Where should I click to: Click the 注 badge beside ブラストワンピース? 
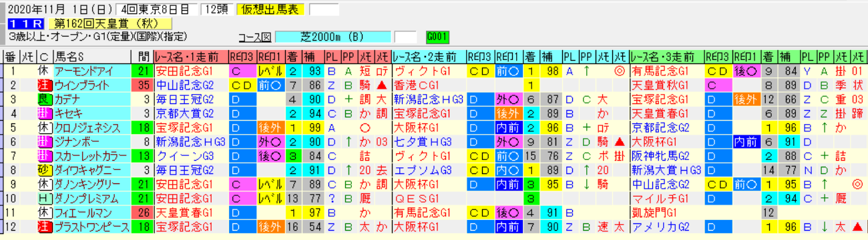[x=44, y=226]
